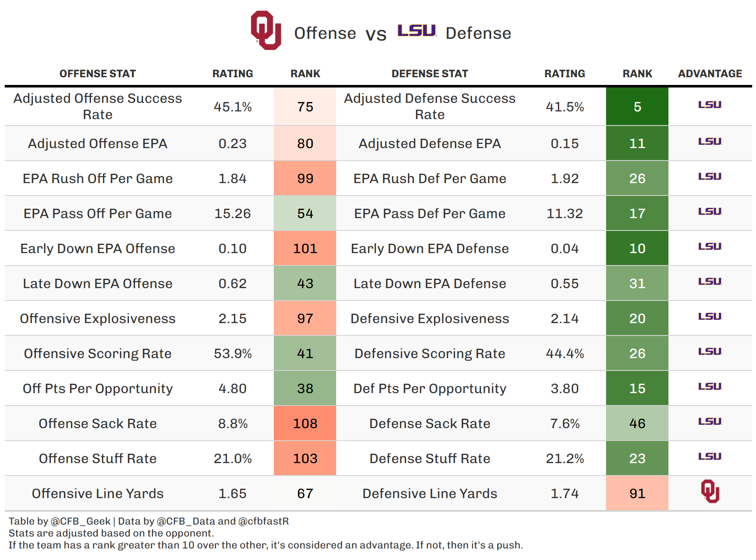This screenshot has height=560, width=756.
Task: Click LSU advantage icon in EPA Rush Def row
Action: click(x=710, y=176)
